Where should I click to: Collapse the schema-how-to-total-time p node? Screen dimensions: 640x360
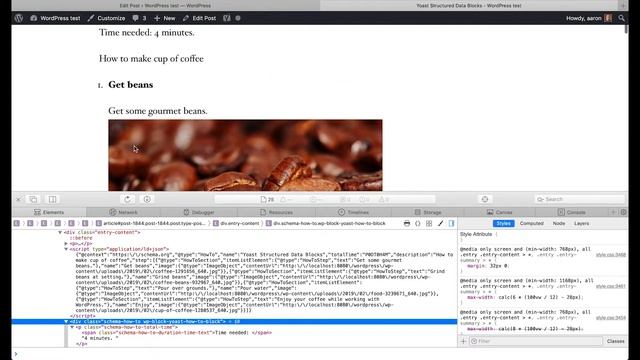[72, 327]
